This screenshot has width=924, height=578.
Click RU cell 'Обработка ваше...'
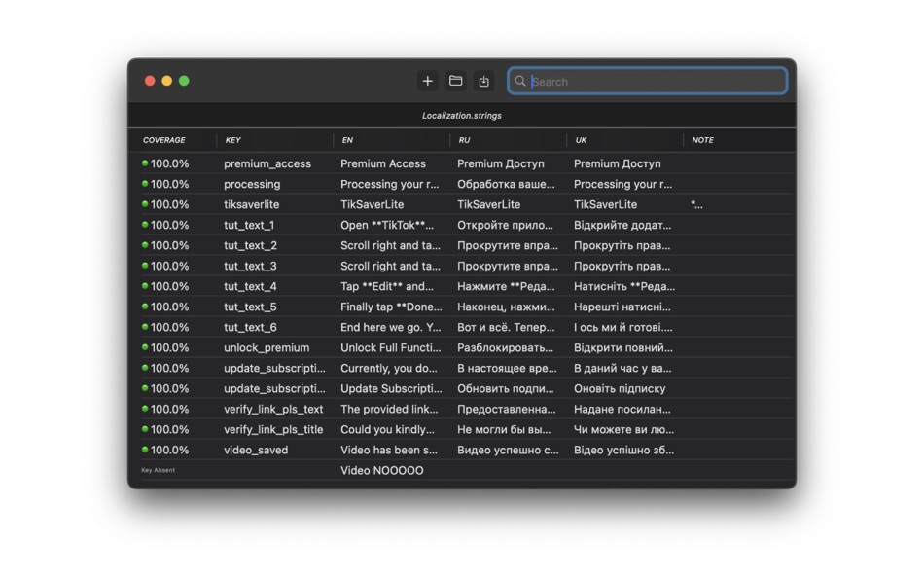point(506,185)
